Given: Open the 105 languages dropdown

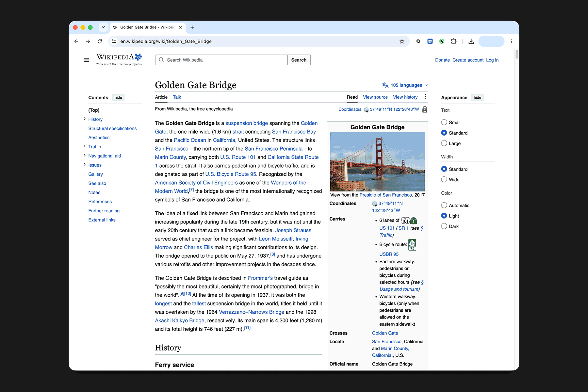Looking at the screenshot, I should tap(405, 85).
